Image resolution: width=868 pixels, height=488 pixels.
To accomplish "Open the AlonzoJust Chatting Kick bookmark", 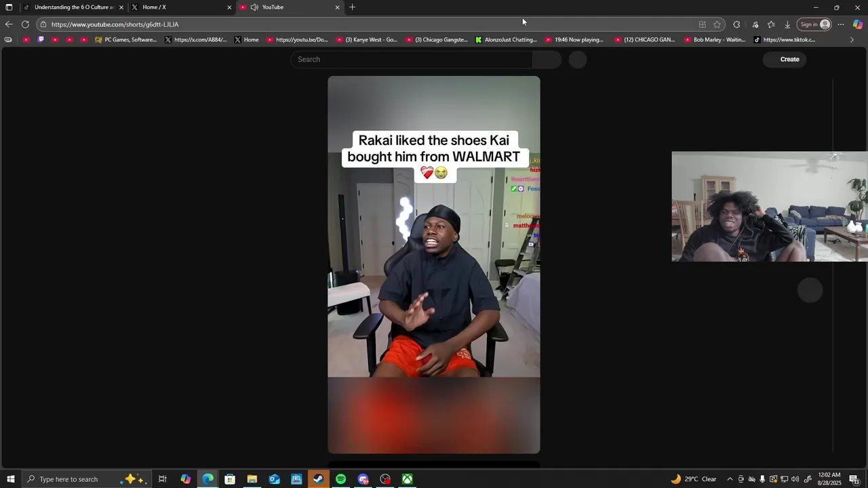I will (x=507, y=40).
